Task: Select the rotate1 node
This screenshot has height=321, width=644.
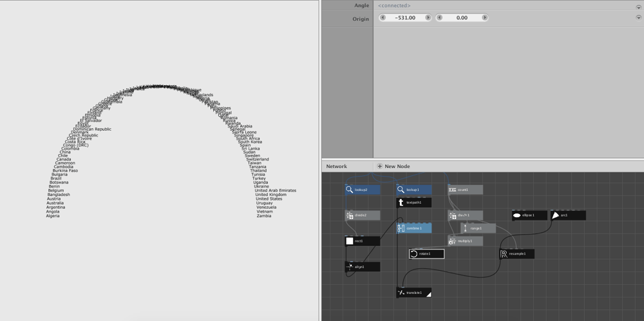Action: (426, 253)
